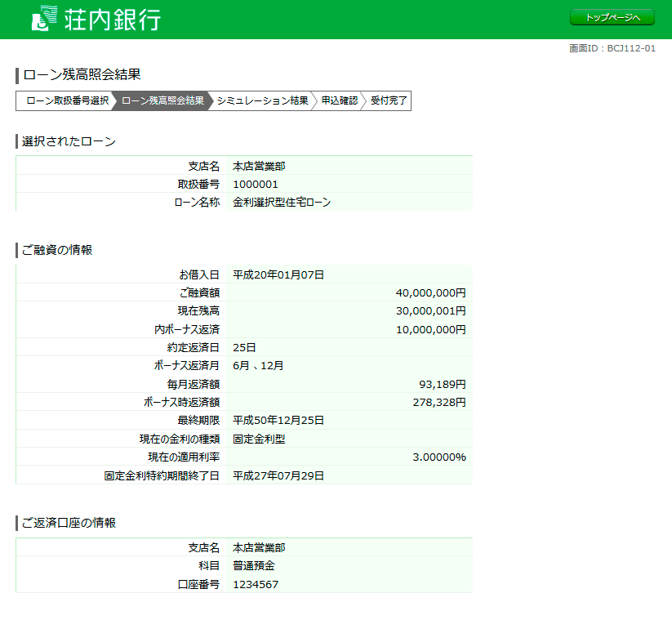
Task: Select the ローン取扱番号選択 step
Action: pos(66,101)
